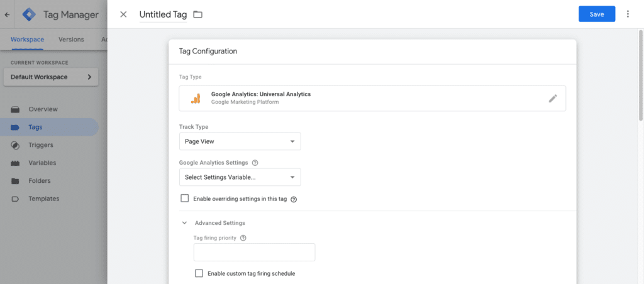Screen dimensions: 644x284
Task: Open Triggers in the sidebar
Action: 41,145
